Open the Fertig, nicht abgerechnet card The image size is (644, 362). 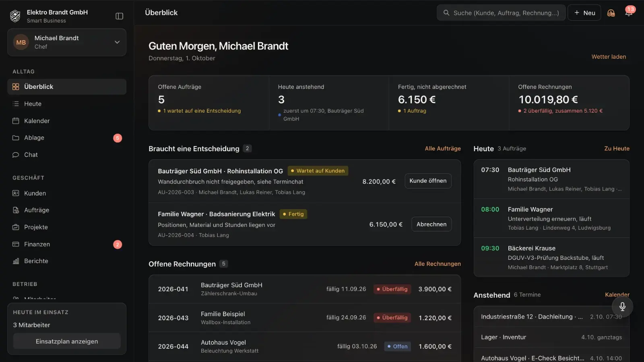click(x=449, y=103)
